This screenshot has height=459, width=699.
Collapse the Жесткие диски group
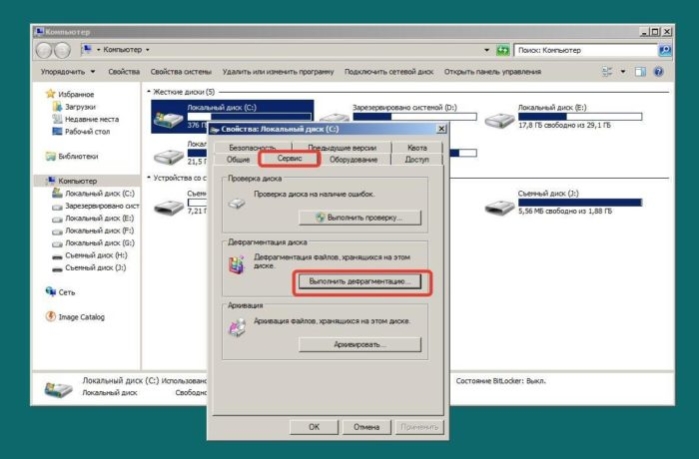click(x=149, y=92)
